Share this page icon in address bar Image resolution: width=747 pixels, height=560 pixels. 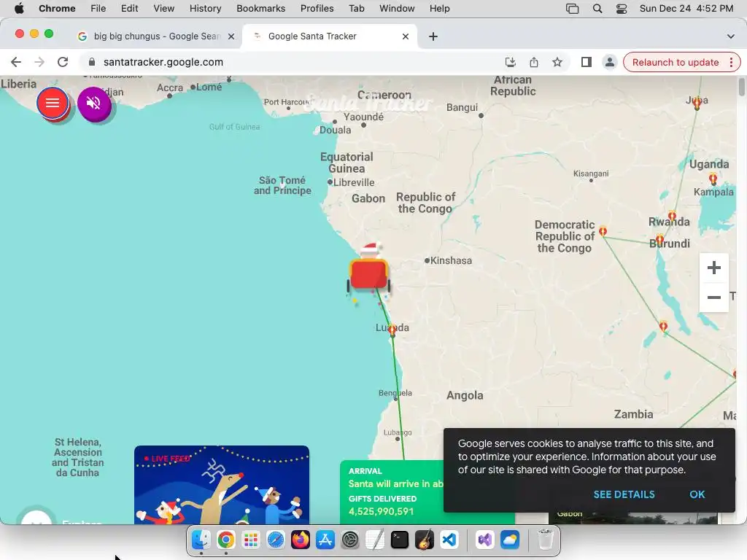534,62
